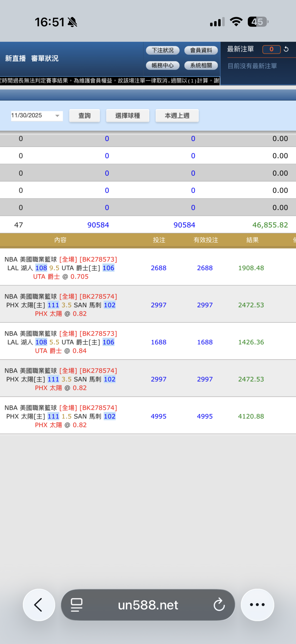Viewport: 296px width, 644px height.
Task: Open the 下注狀況 menu item
Action: point(163,50)
